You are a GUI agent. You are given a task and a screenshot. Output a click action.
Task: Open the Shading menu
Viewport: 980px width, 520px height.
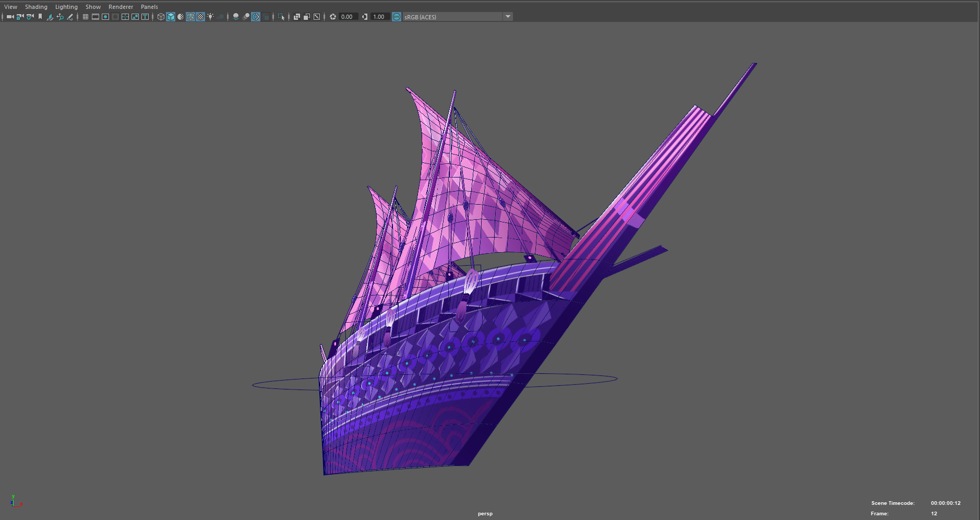36,7
